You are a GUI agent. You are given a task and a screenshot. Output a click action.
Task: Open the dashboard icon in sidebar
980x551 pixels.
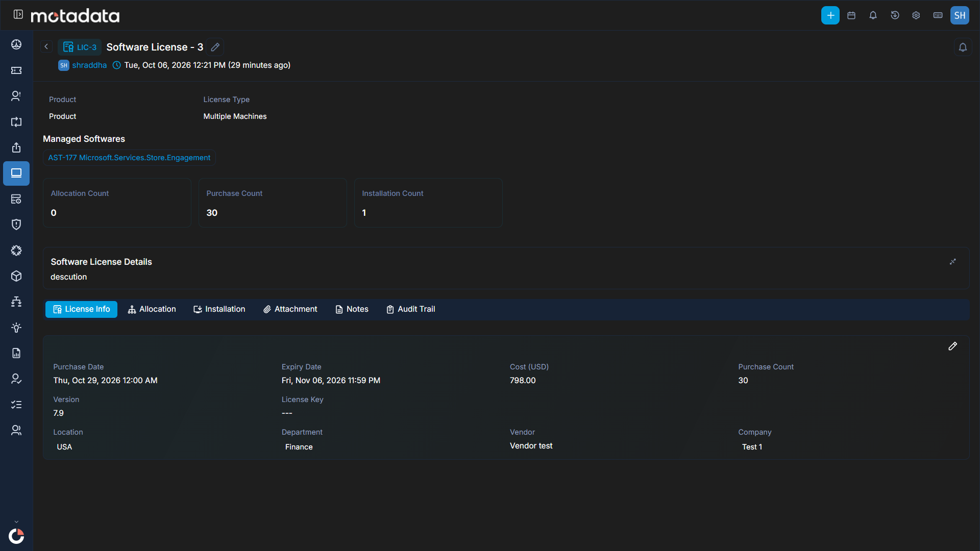16,44
